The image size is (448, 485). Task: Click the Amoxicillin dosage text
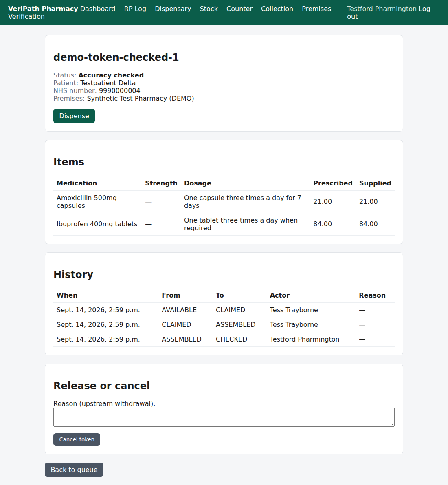(242, 202)
